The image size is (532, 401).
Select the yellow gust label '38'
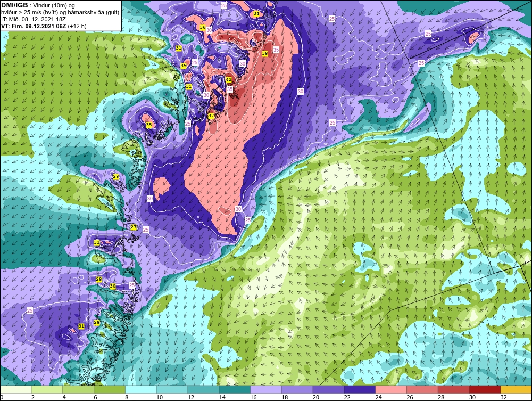coord(265,53)
